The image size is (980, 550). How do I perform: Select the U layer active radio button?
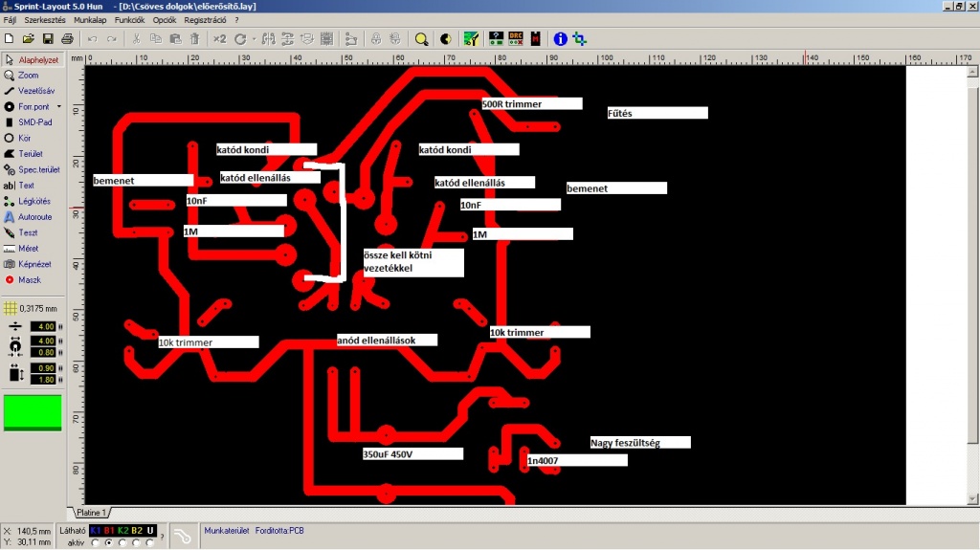(x=150, y=542)
